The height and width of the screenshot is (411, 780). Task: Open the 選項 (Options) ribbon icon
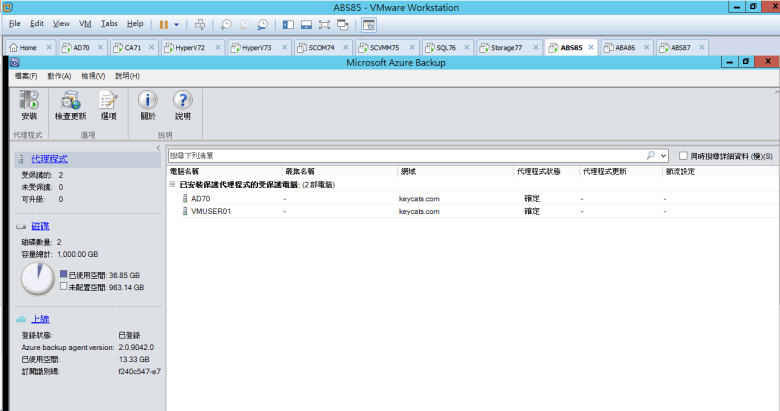point(108,100)
